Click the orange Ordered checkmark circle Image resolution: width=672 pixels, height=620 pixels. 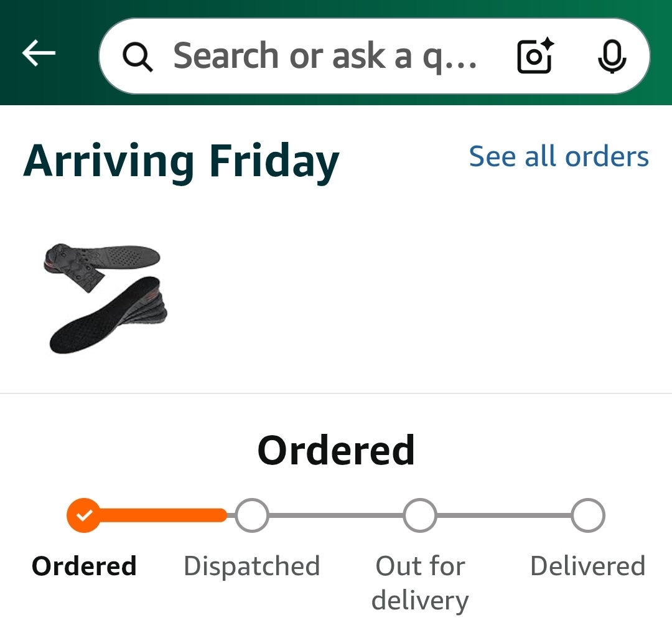coord(83,515)
